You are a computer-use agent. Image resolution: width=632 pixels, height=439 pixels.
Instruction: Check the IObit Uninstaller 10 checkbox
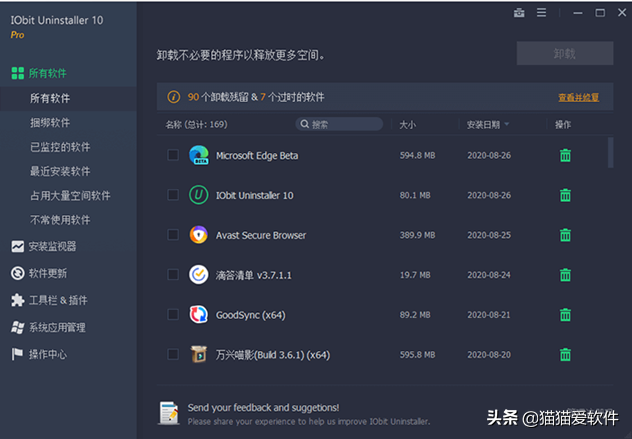173,195
